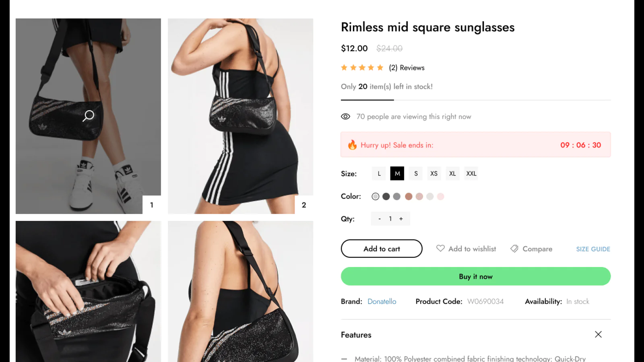644x362 pixels.
Task: Open the SIZE GUIDE link
Action: pos(593,249)
